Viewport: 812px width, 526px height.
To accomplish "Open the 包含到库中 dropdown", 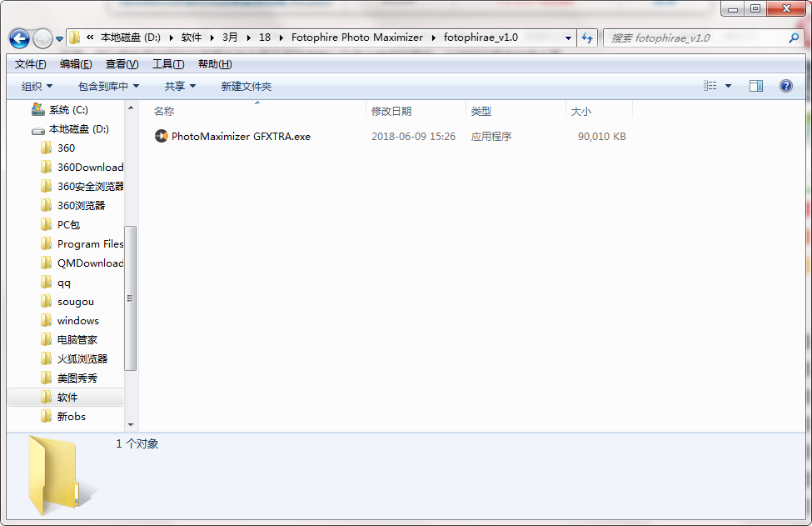I will point(108,86).
